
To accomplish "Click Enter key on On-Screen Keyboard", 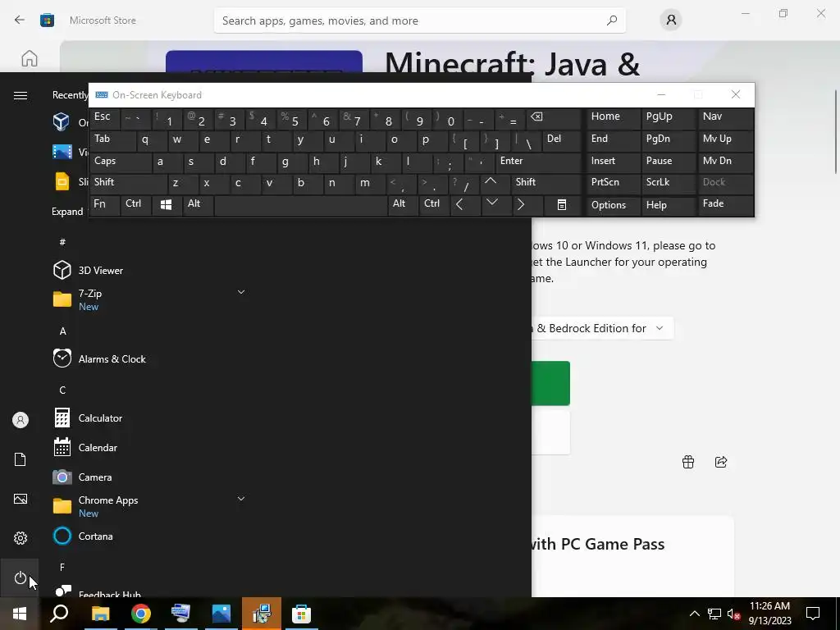I will [x=538, y=162].
